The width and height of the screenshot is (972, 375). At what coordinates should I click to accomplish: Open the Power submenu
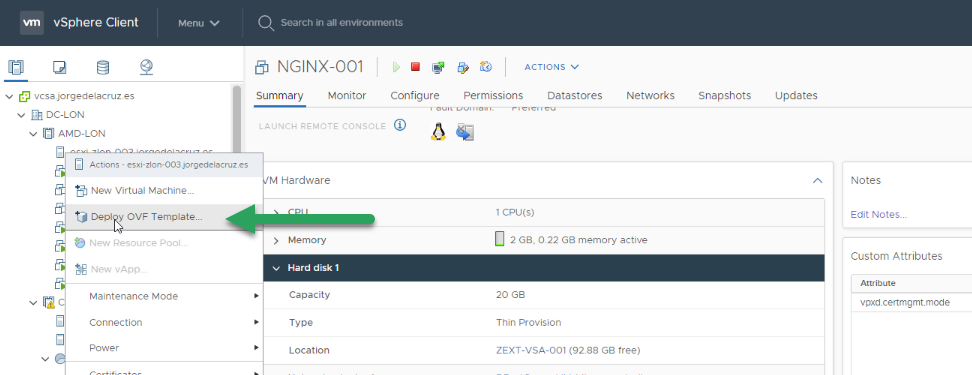pos(164,348)
